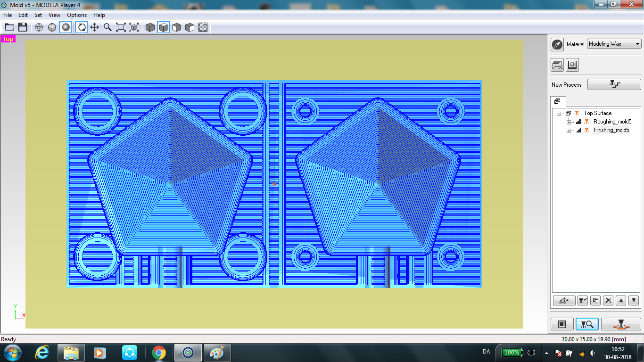
Task: Move the process up with the arrow
Action: (621, 300)
